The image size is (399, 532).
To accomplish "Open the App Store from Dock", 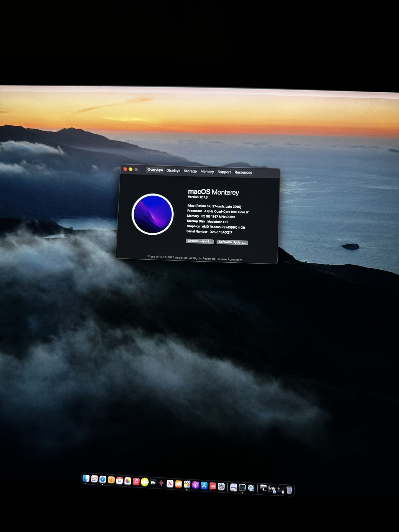I will 204,485.
